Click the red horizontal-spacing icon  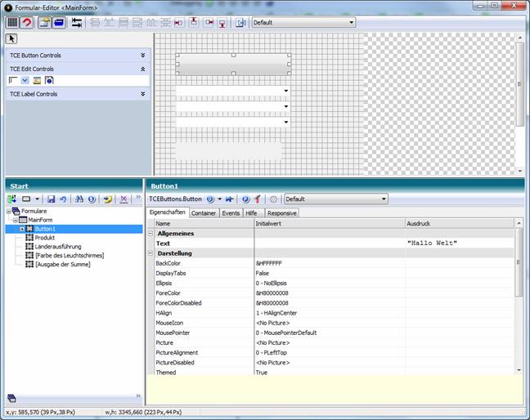pos(178,23)
